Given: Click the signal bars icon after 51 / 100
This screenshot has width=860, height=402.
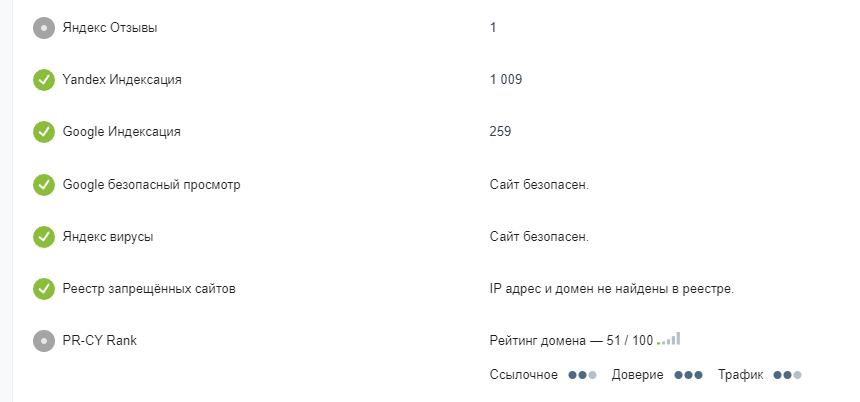Looking at the screenshot, I should point(669,338).
